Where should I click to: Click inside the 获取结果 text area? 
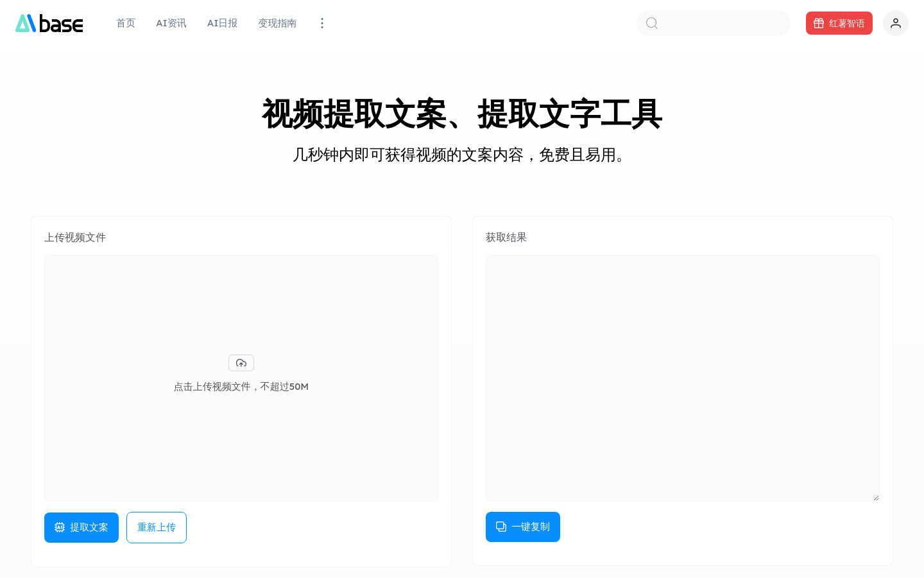(683, 378)
